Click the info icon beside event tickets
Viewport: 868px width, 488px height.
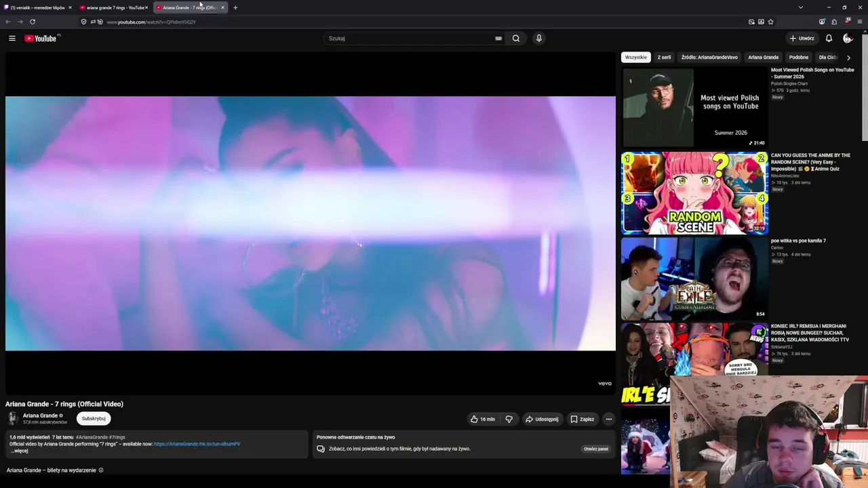coord(101,470)
